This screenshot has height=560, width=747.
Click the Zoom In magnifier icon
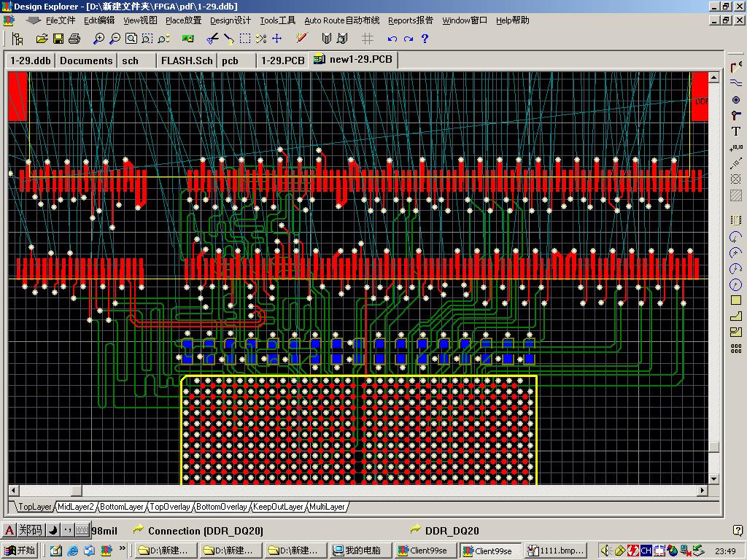(x=99, y=39)
